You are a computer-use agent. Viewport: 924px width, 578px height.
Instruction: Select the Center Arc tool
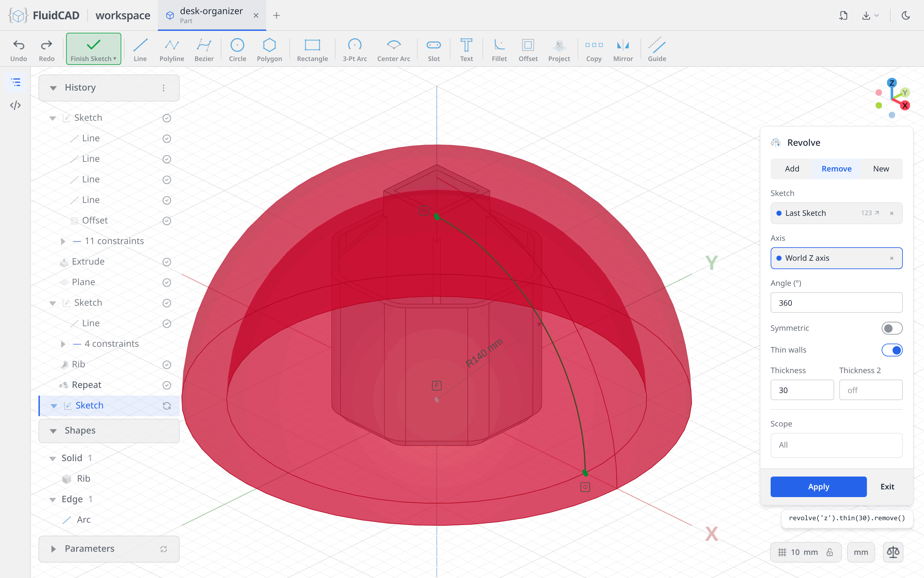(394, 50)
